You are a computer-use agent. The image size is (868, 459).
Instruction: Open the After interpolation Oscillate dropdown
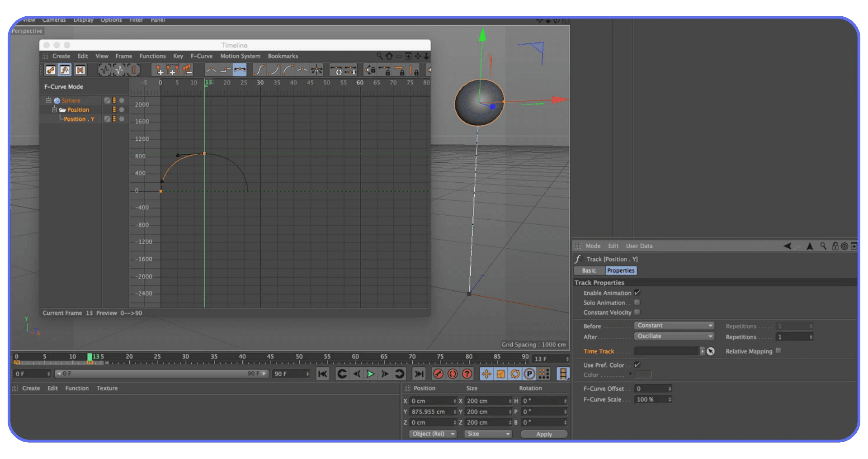point(674,336)
